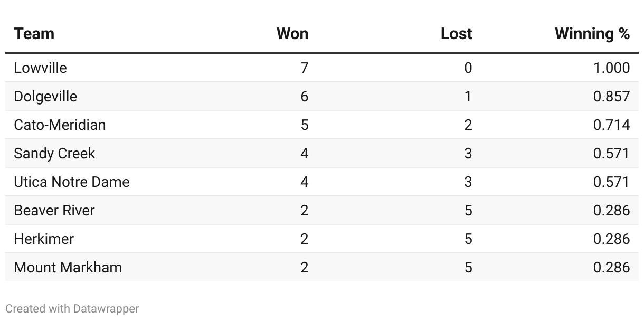Screen dimensions: 644x321
Task: Select Lowville's 0 losses value
Action: (x=468, y=68)
